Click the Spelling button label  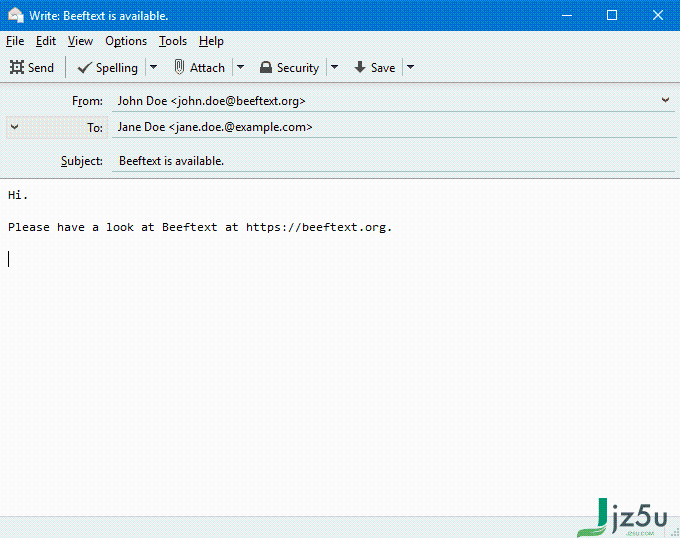pyautogui.click(x=117, y=68)
